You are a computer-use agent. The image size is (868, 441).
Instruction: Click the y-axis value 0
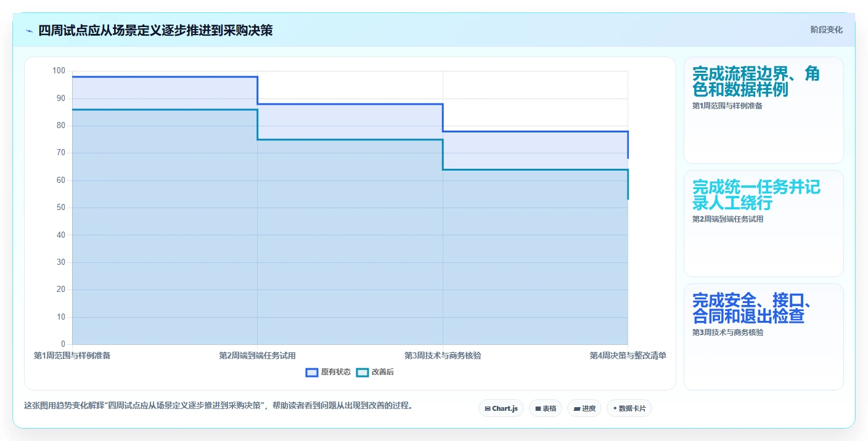click(x=63, y=344)
